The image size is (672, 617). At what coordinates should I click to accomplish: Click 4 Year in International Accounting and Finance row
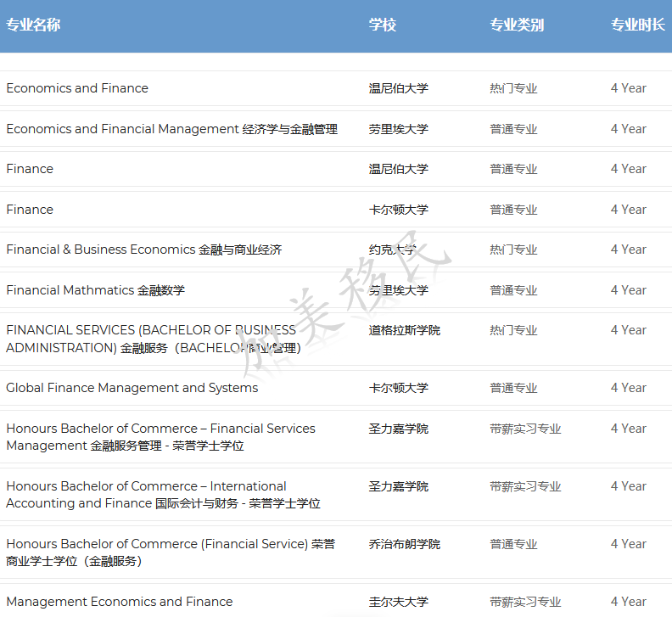(x=628, y=486)
